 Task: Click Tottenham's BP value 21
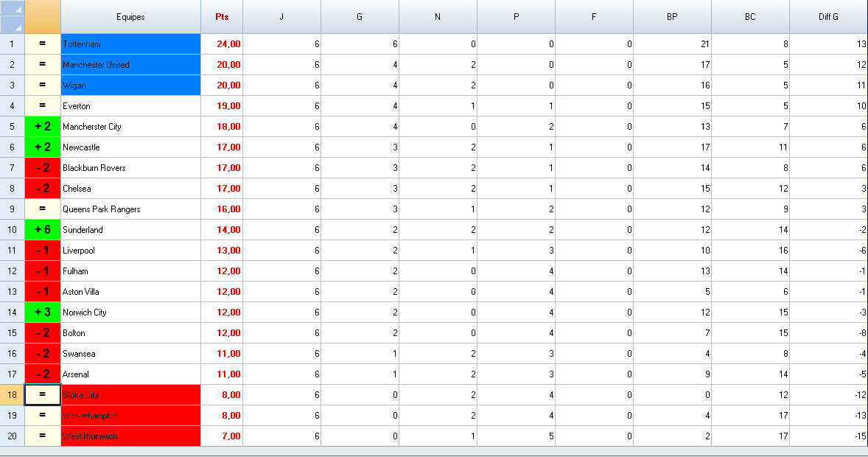point(672,43)
